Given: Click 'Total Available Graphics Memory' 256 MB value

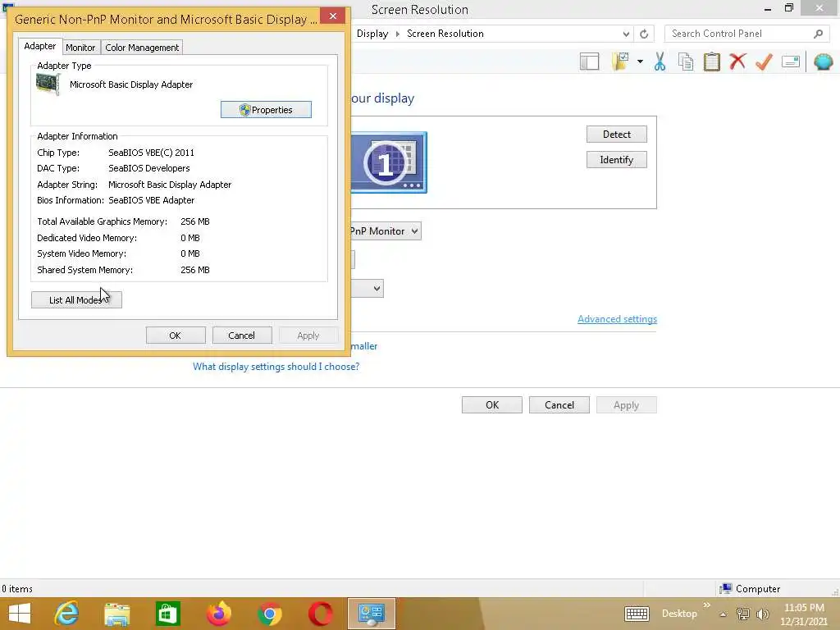Looking at the screenshot, I should (x=195, y=221).
